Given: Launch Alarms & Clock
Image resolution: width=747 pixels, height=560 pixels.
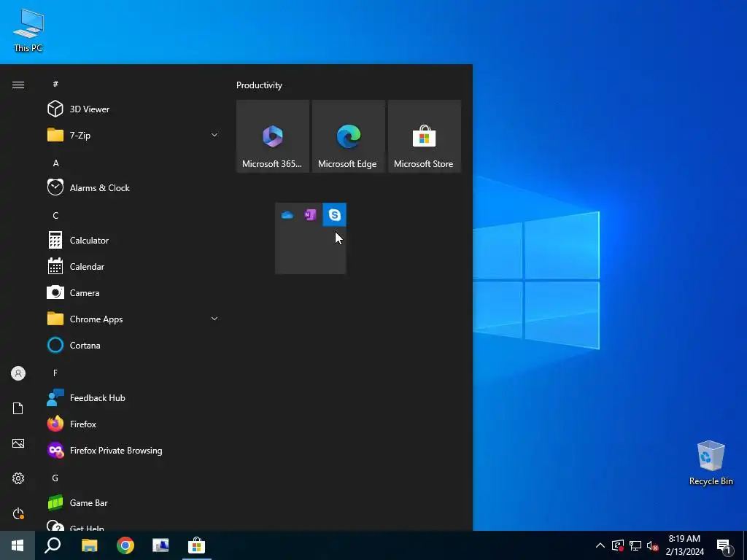Looking at the screenshot, I should 133,187.
